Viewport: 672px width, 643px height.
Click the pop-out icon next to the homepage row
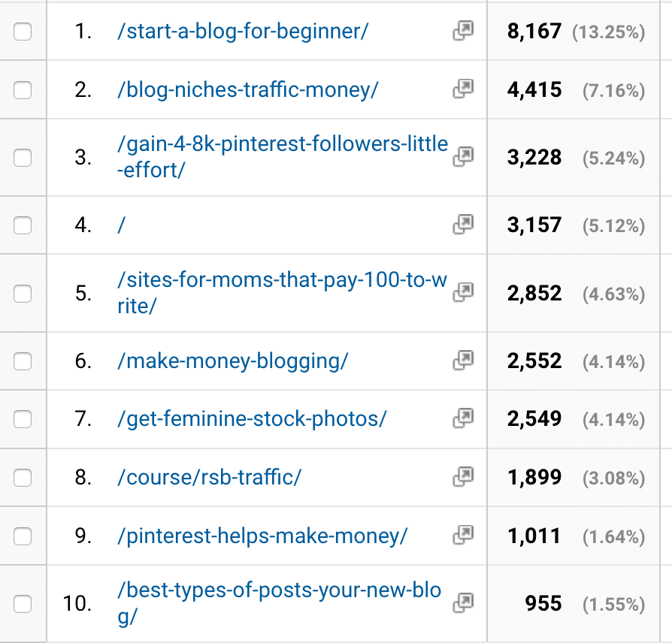tap(465, 225)
